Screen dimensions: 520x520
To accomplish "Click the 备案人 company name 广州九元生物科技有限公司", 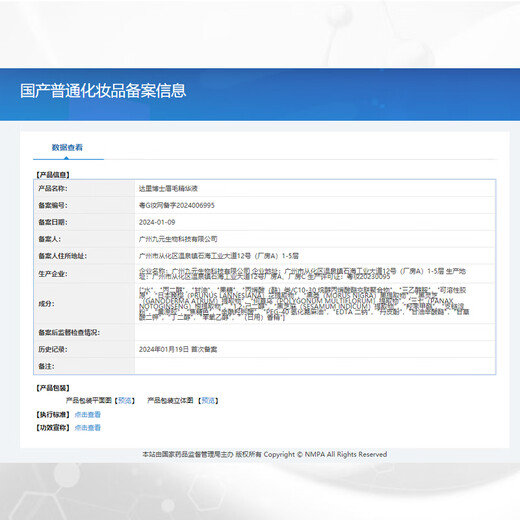I will pyautogui.click(x=178, y=239).
